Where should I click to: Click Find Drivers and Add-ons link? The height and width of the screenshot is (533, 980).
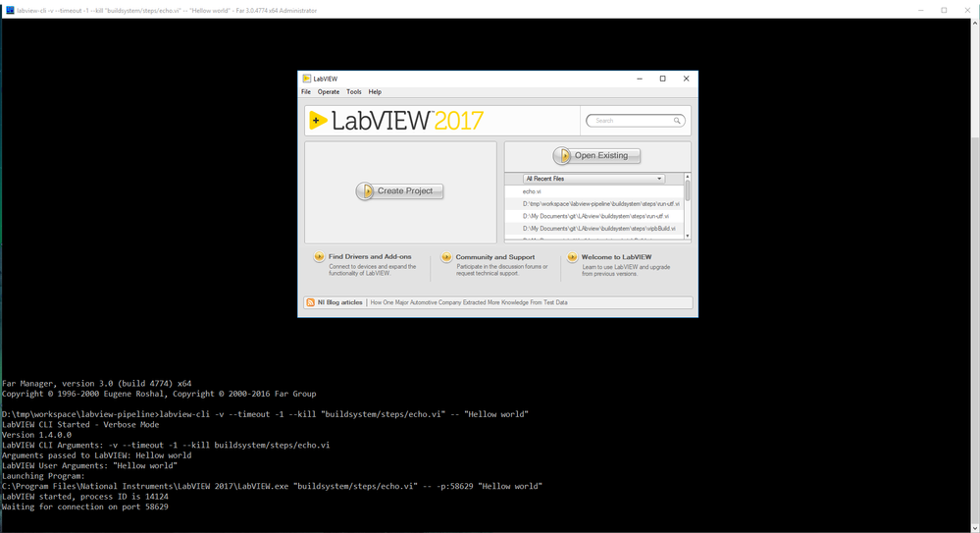(370, 256)
